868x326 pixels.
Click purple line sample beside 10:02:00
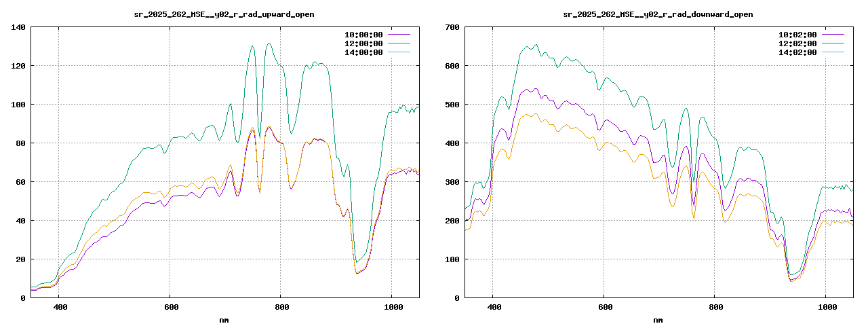(x=833, y=34)
